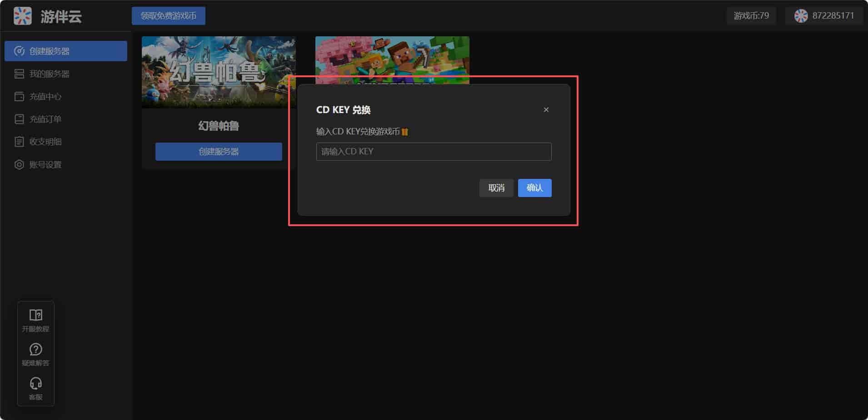Click the Minecraft game thumbnail
Image resolution: width=868 pixels, height=420 pixels.
tap(392, 57)
